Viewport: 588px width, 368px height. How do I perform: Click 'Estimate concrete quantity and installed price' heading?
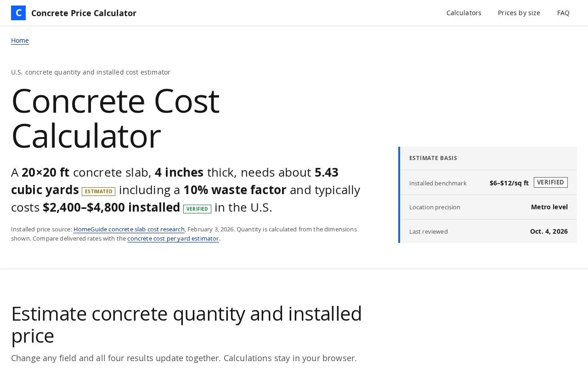(187, 325)
